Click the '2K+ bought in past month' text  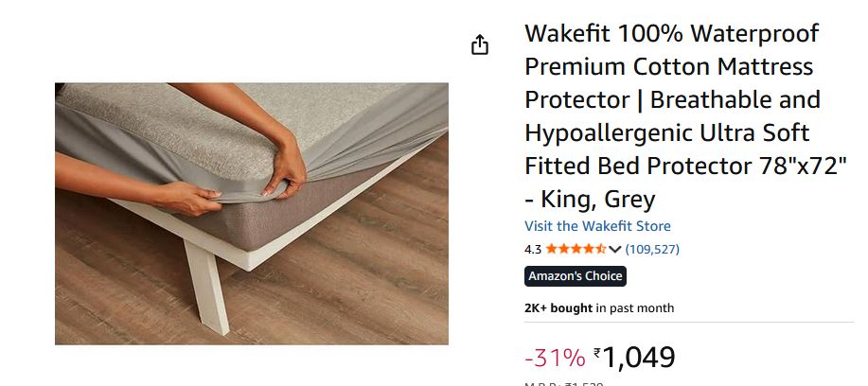click(599, 308)
